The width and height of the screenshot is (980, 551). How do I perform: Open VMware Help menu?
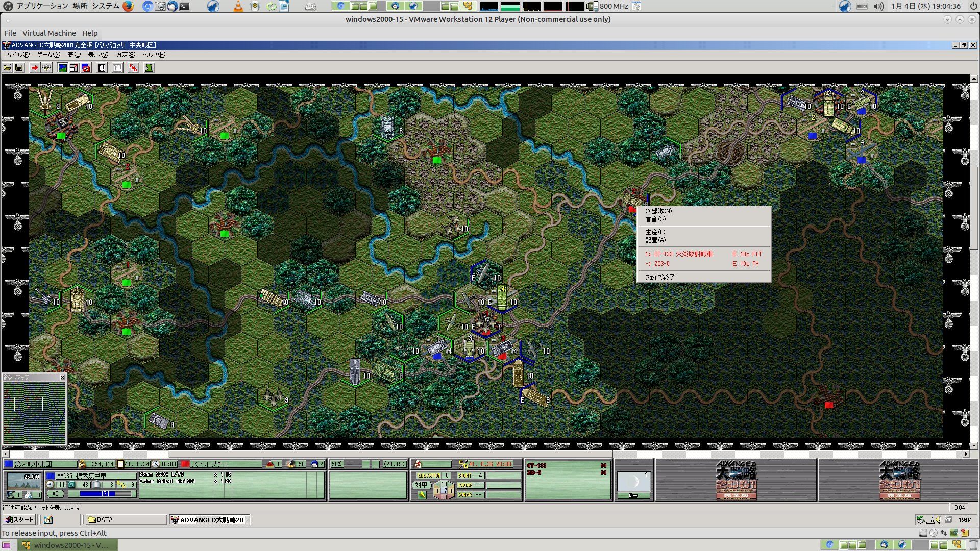click(90, 33)
